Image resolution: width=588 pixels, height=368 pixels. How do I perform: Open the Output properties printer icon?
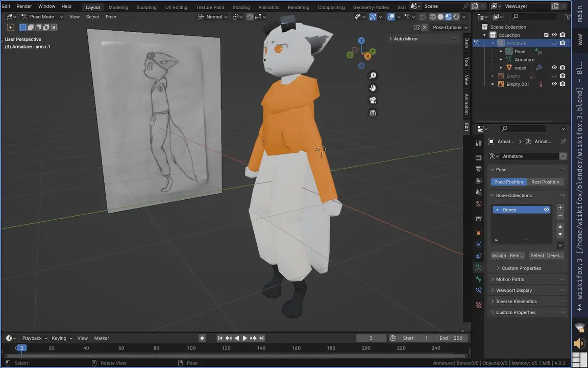point(478,169)
